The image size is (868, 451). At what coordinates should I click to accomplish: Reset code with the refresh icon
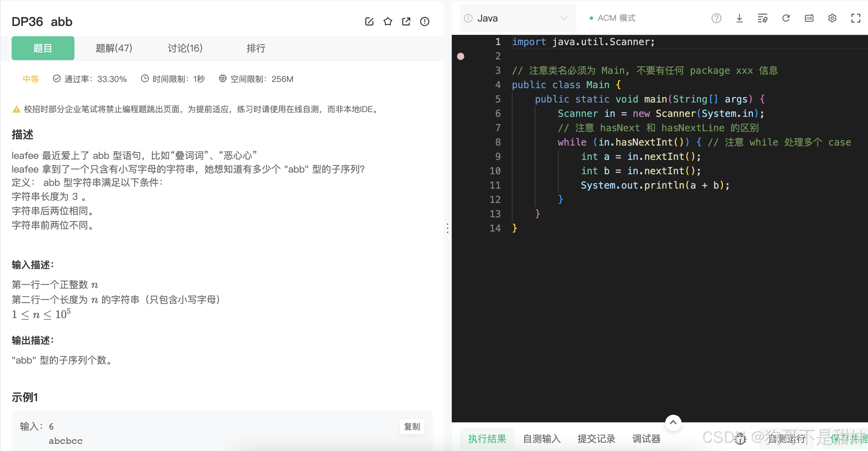[786, 18]
